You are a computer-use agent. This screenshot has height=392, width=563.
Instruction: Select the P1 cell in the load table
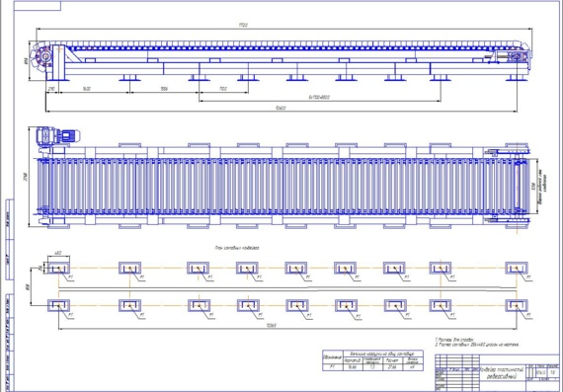(333, 367)
